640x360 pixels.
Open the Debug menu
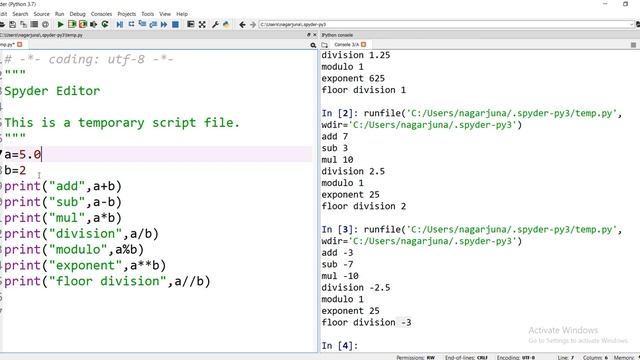(78, 14)
